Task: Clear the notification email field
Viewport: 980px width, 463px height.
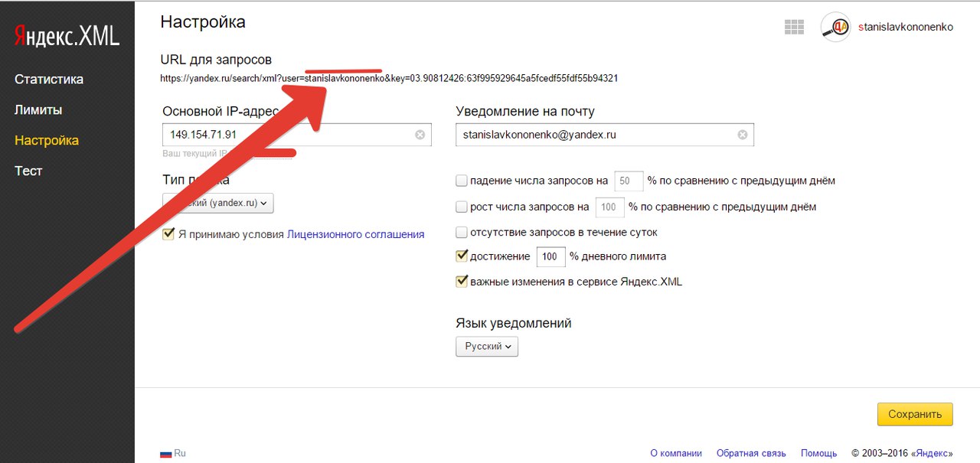Action: pyautogui.click(x=742, y=135)
